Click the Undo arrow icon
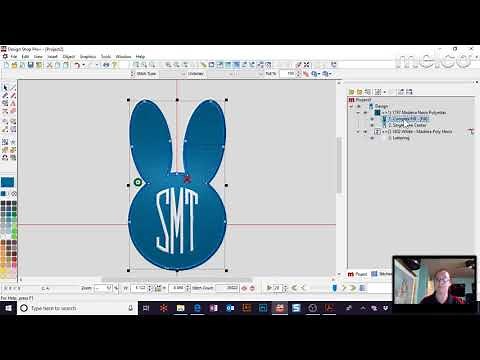 pyautogui.click(x=77, y=65)
